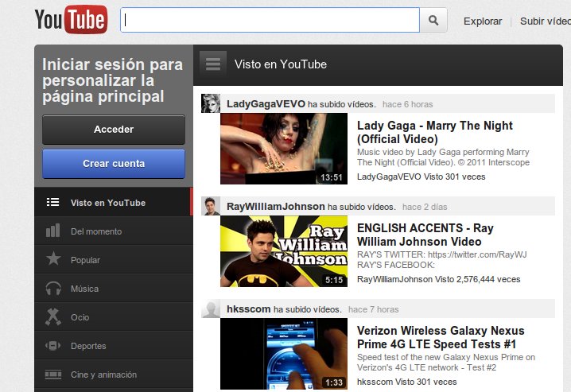Screen dimensions: 571x392
Task: Open the Explorar link
Action: click(x=483, y=21)
